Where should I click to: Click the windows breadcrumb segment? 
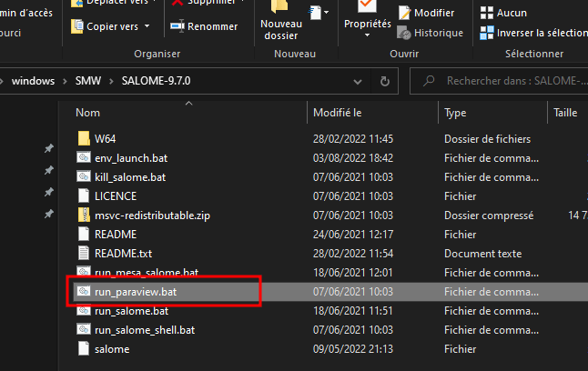click(x=33, y=81)
